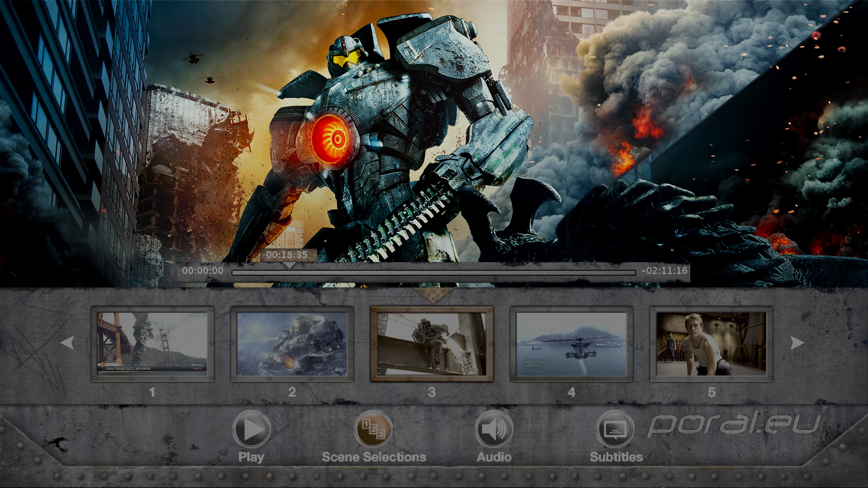Click the 00:00:00 elapsed time readout
Screen dimensions: 868x488
pyautogui.click(x=203, y=271)
